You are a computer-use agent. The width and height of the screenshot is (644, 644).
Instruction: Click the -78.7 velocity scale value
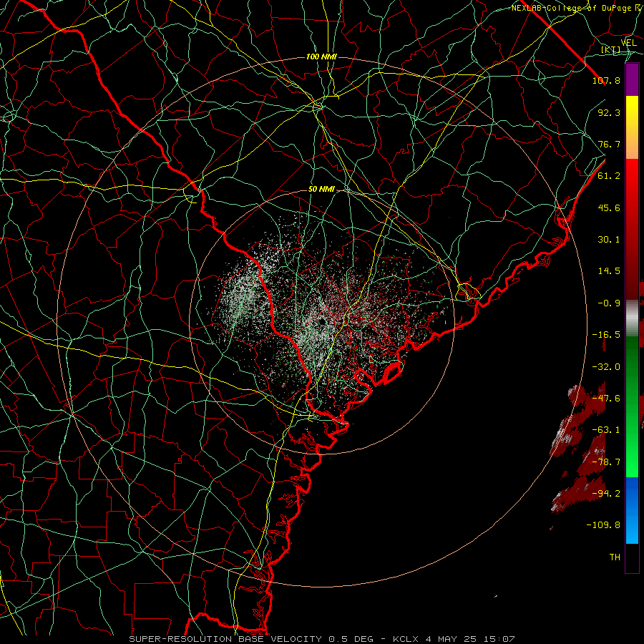(606, 462)
